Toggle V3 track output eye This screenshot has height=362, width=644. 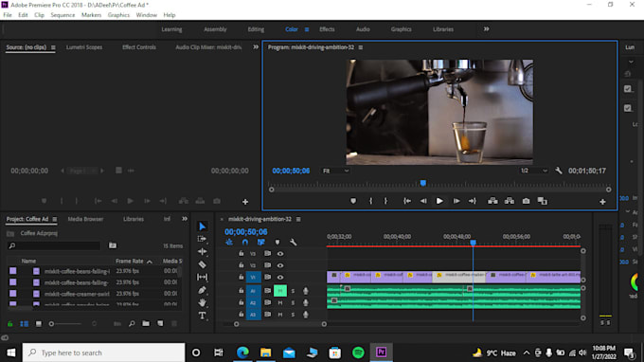pyautogui.click(x=280, y=254)
